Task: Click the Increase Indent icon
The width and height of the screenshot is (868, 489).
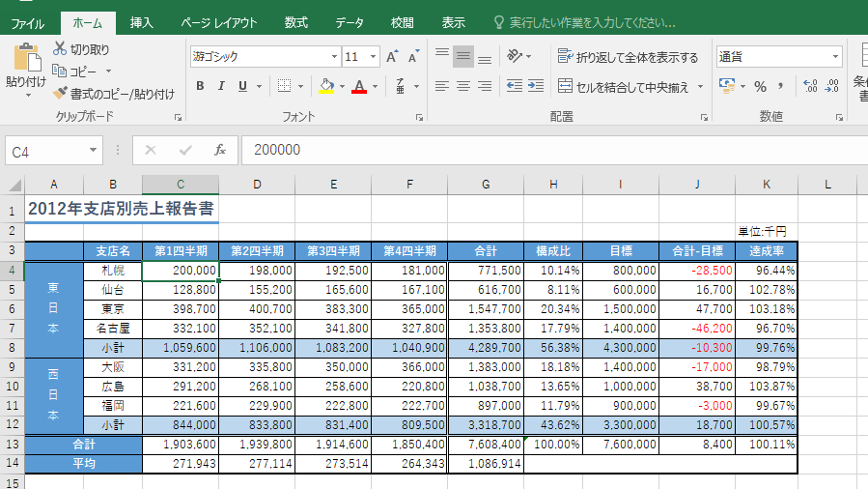Action: (536, 86)
